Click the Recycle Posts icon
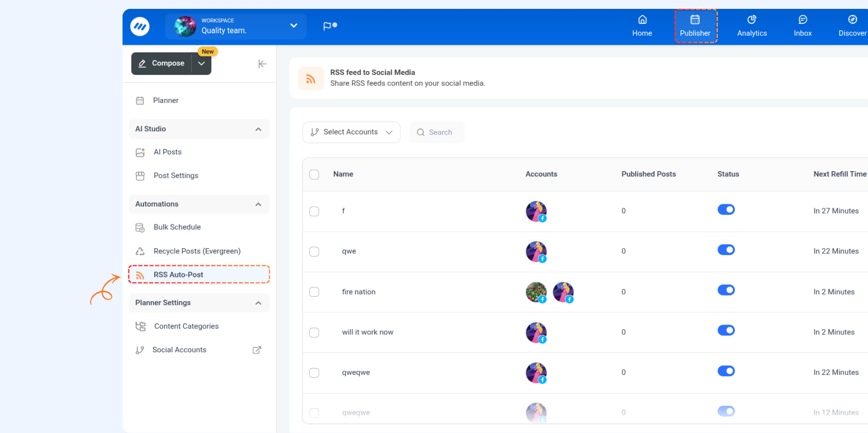 click(140, 252)
